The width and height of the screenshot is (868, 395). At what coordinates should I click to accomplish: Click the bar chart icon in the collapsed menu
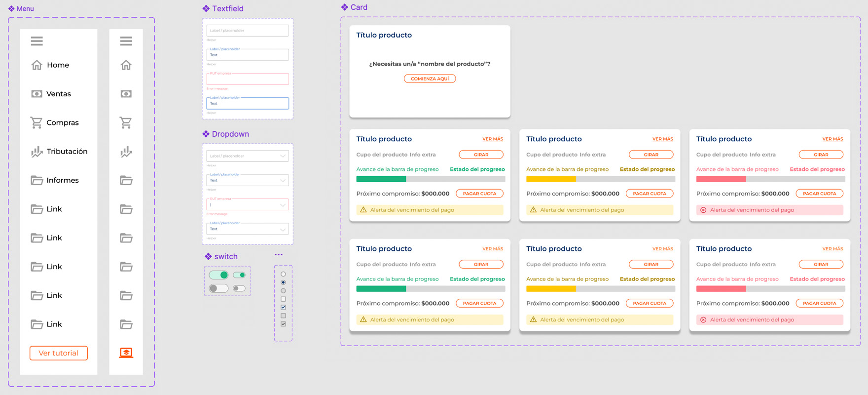point(126,152)
